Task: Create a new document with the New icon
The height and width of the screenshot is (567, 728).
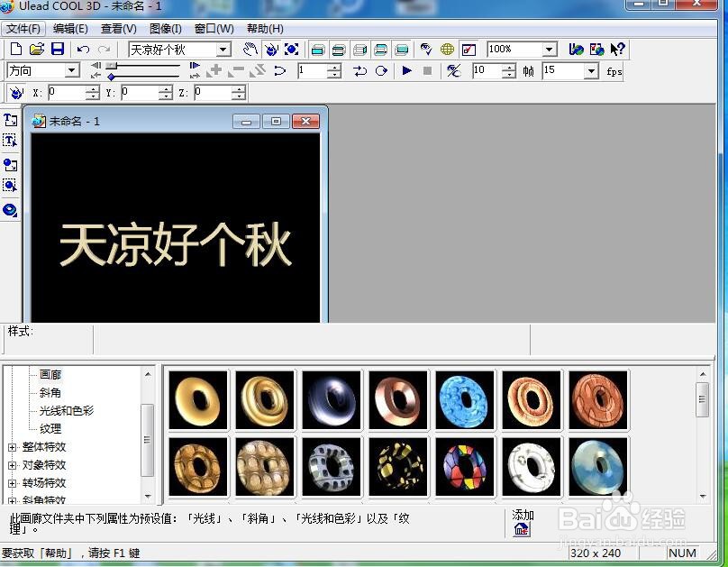Action: pyautogui.click(x=16, y=49)
